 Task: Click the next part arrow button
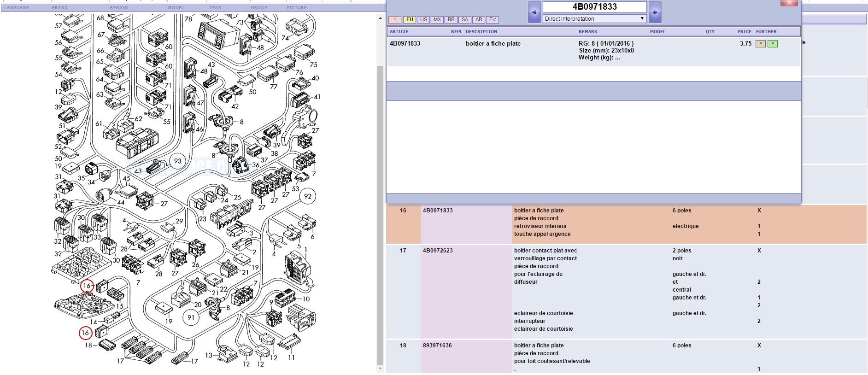[x=655, y=12]
